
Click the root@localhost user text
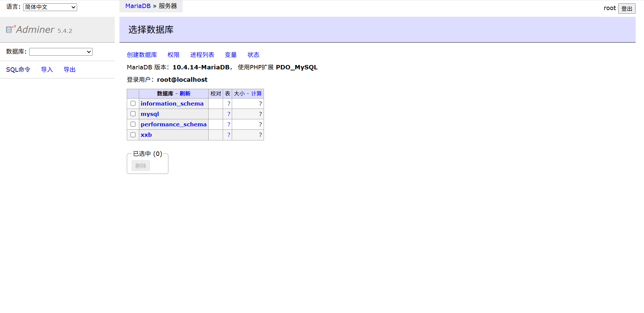tap(182, 79)
